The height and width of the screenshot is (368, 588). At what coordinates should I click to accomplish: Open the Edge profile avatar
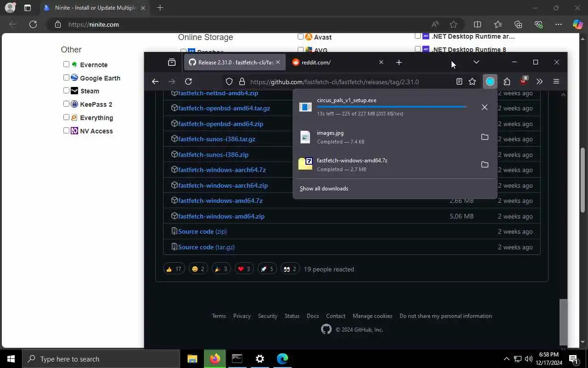point(10,8)
